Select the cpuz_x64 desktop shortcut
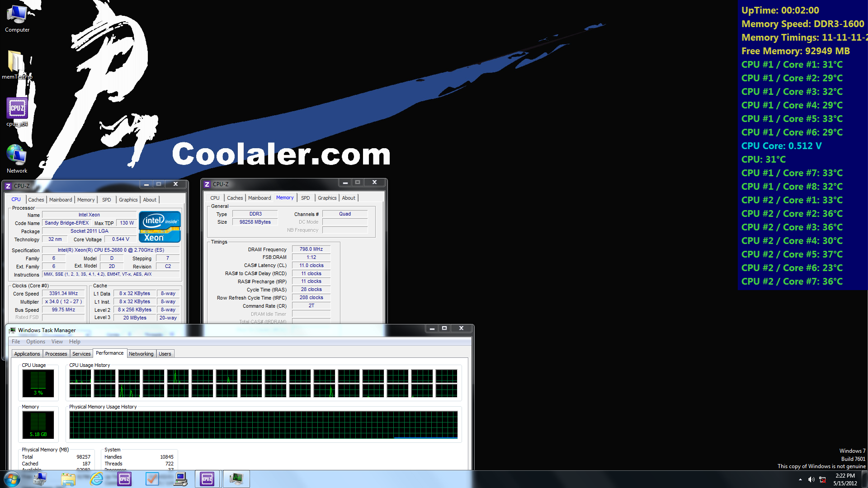Image resolution: width=868 pixels, height=488 pixels. pyautogui.click(x=17, y=112)
